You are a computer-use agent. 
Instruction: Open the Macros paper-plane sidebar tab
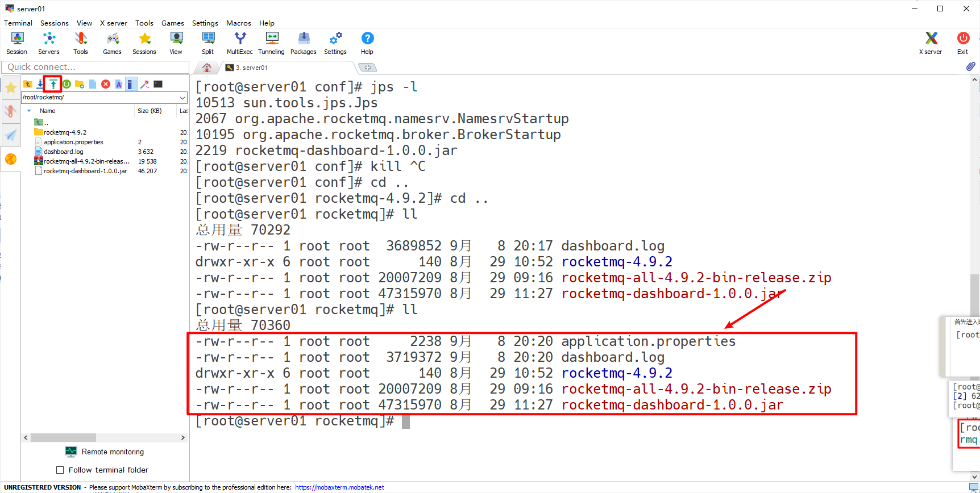coord(11,135)
